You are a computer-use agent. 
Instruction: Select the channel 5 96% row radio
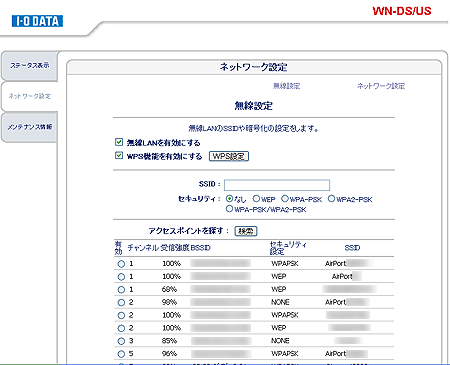[121, 354]
